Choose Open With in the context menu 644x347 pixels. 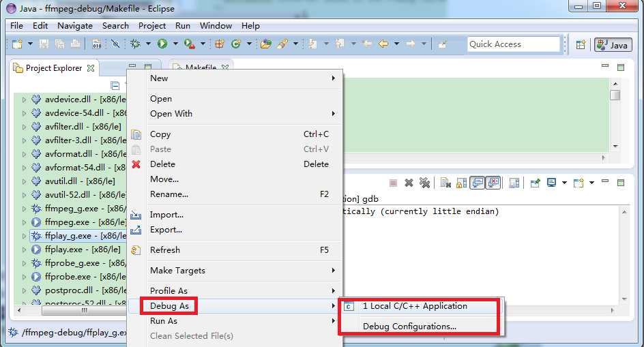235,114
